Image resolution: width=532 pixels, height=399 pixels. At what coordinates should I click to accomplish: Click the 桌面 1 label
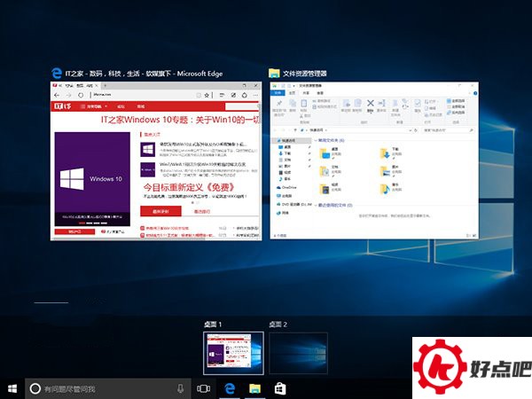pos(215,325)
